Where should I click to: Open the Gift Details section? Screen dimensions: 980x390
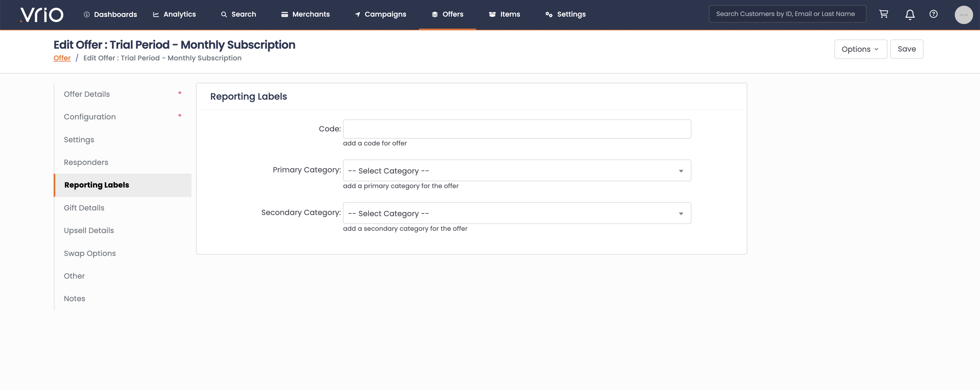pyautogui.click(x=123, y=208)
